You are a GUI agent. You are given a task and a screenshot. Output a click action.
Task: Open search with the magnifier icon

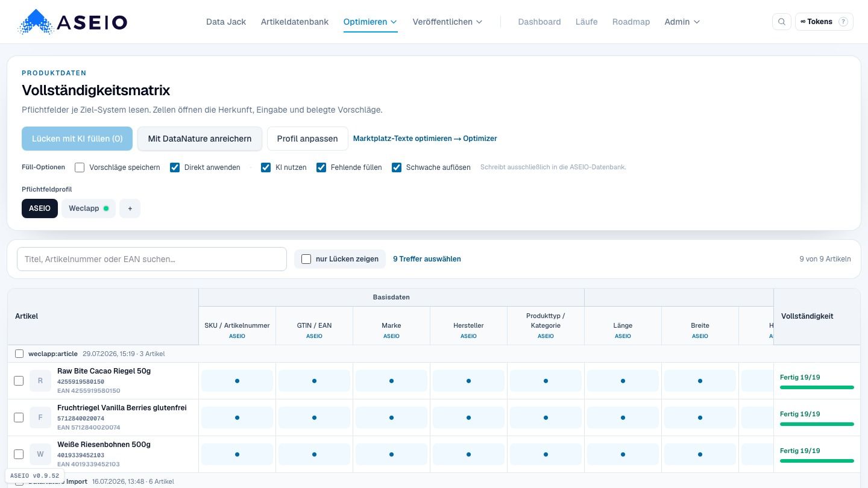point(782,22)
